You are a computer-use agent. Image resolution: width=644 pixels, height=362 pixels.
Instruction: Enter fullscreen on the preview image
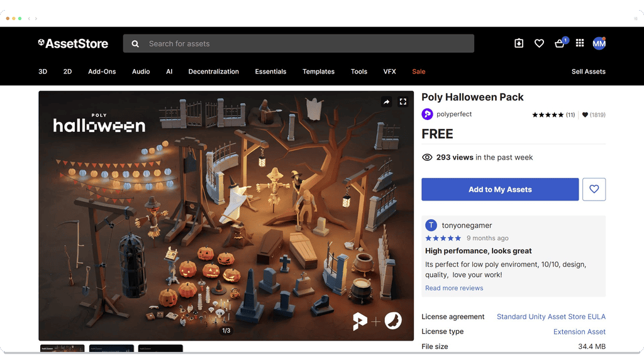(x=403, y=102)
